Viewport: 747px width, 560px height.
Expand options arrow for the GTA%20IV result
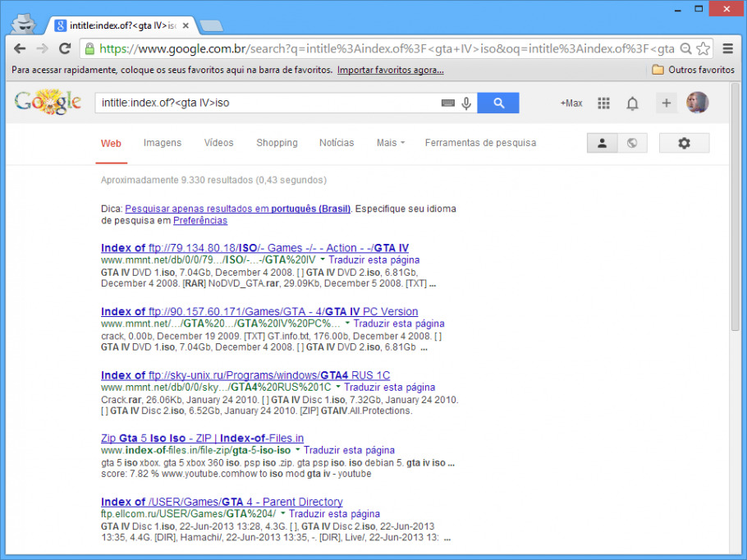(323, 259)
